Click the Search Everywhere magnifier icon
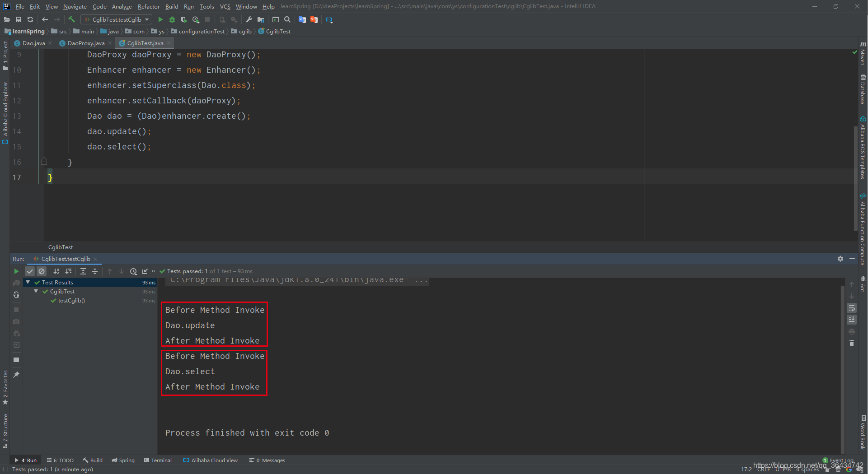Screen dimensions: 868x474 [x=287, y=19]
